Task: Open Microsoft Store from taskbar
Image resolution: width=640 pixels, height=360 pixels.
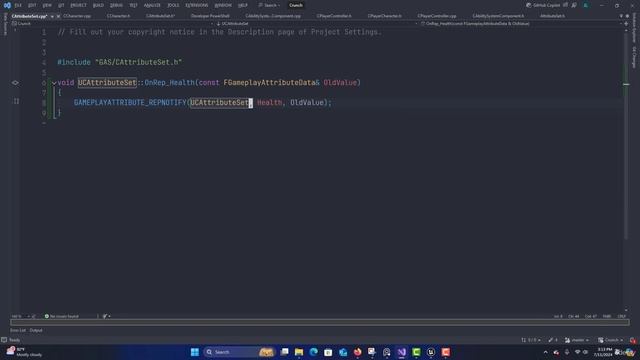Action: [328, 352]
